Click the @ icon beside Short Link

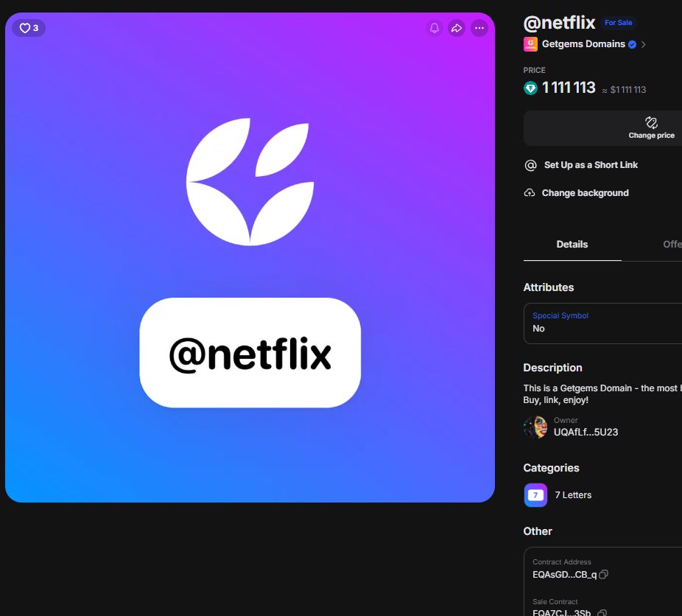[530, 165]
